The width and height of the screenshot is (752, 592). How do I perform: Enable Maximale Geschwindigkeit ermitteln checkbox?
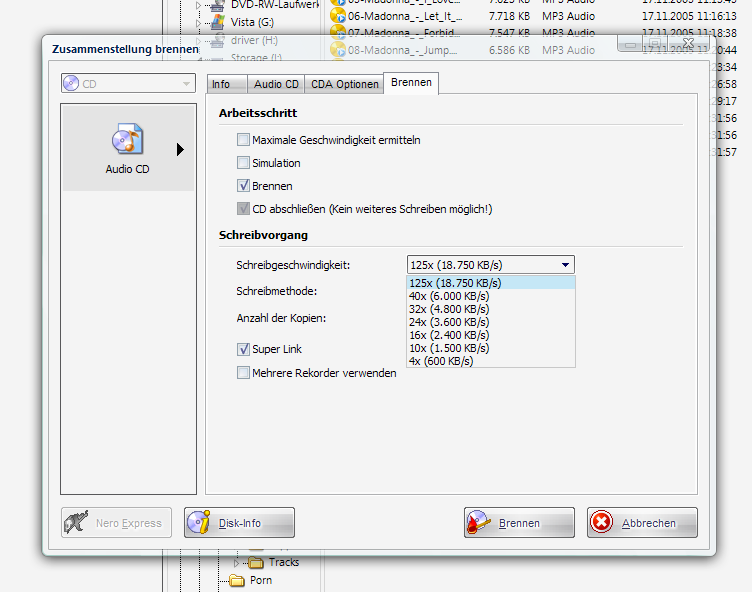pyautogui.click(x=243, y=140)
